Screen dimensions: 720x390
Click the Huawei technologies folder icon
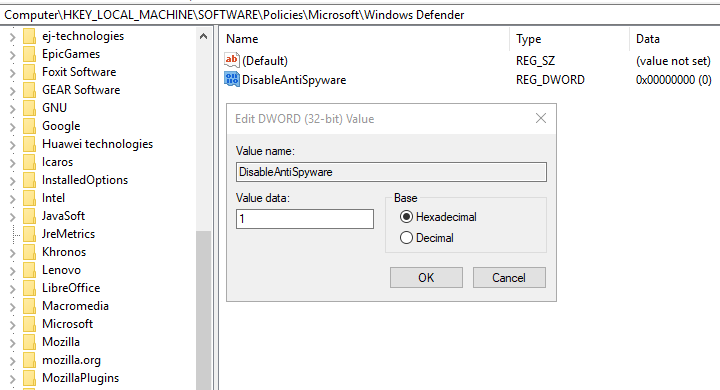(29, 144)
